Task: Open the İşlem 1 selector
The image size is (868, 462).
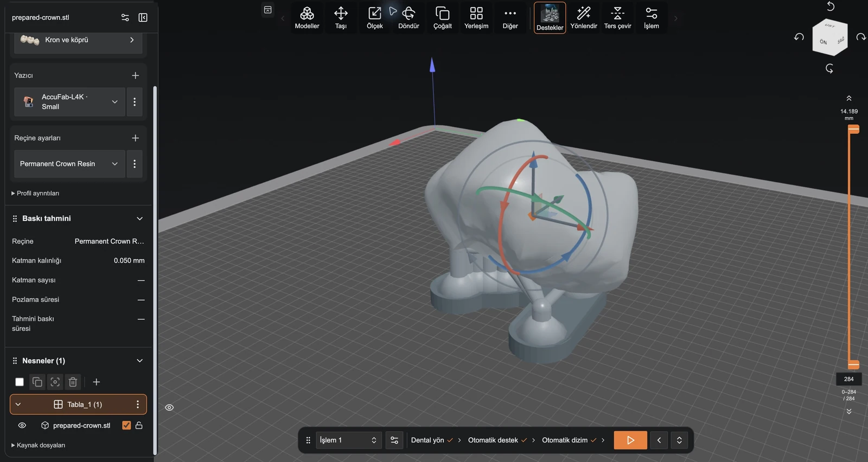Action: (x=349, y=440)
